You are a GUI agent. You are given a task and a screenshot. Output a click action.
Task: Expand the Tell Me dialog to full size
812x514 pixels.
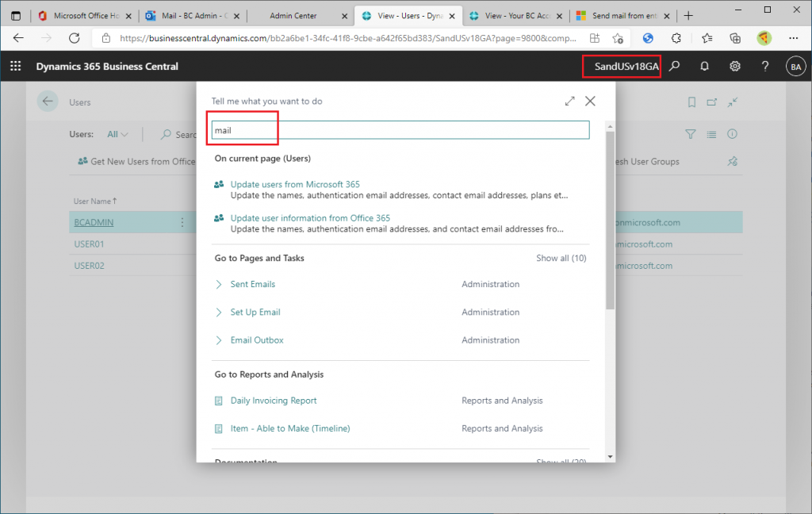(x=569, y=102)
